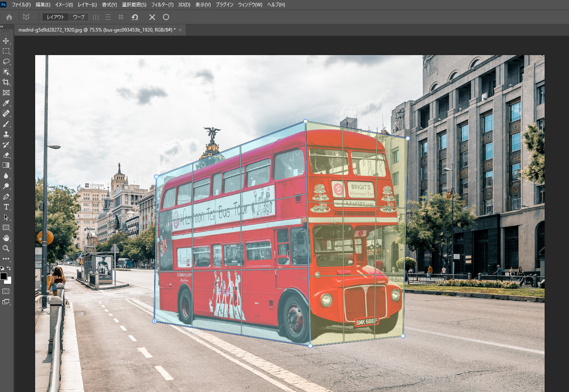The image size is (569, 392).
Task: Select the Horizontal Type tool
Action: click(6, 207)
